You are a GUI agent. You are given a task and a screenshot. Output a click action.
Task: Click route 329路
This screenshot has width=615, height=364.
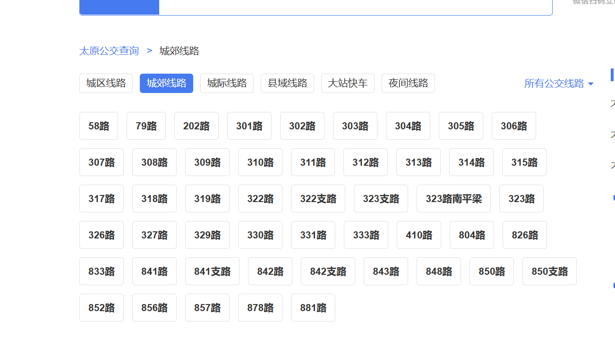(207, 235)
